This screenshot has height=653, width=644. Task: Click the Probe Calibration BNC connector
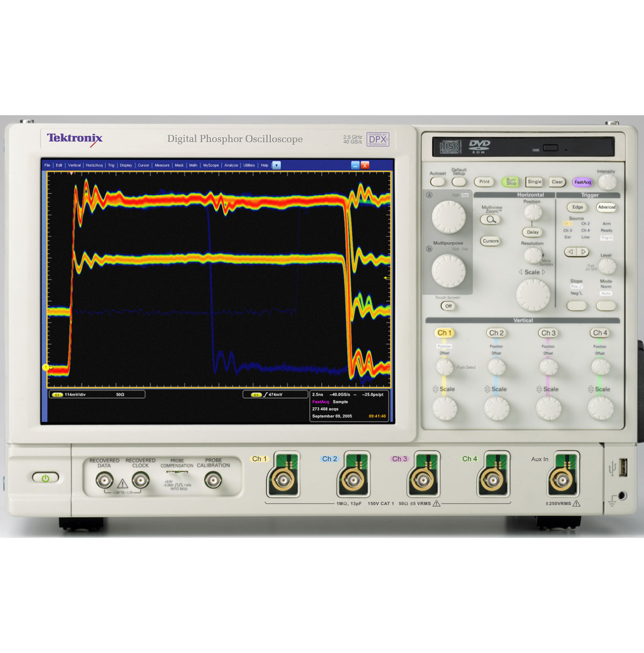(213, 480)
